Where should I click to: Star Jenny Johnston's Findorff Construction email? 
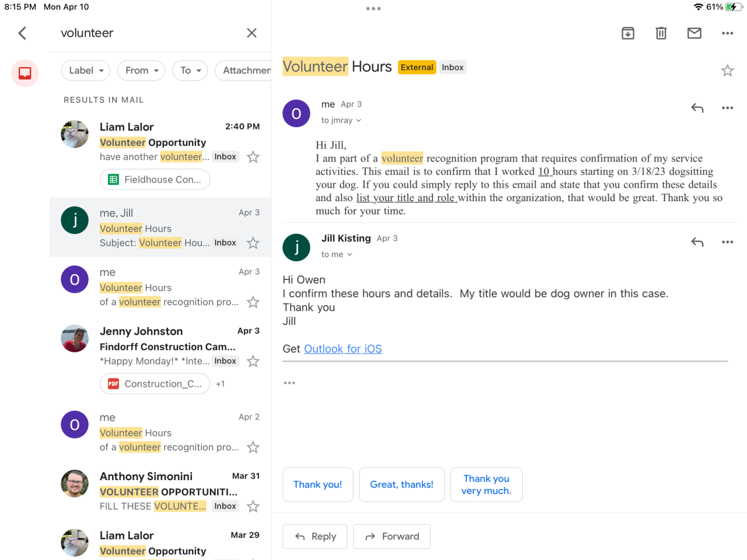[253, 361]
